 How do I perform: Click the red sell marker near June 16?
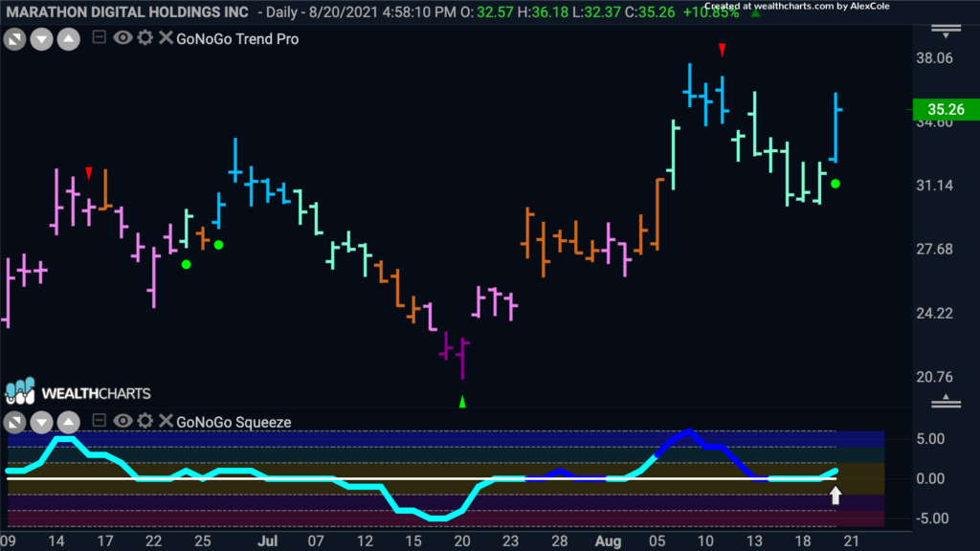[x=89, y=173]
